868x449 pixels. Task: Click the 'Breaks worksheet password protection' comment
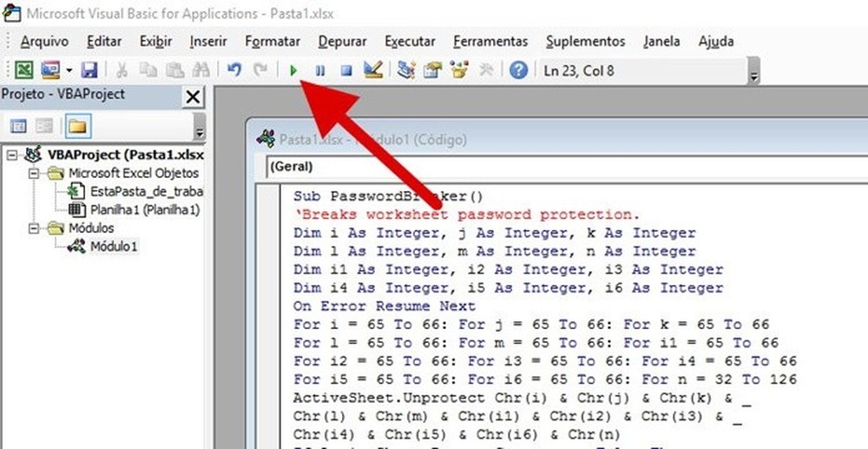466,215
